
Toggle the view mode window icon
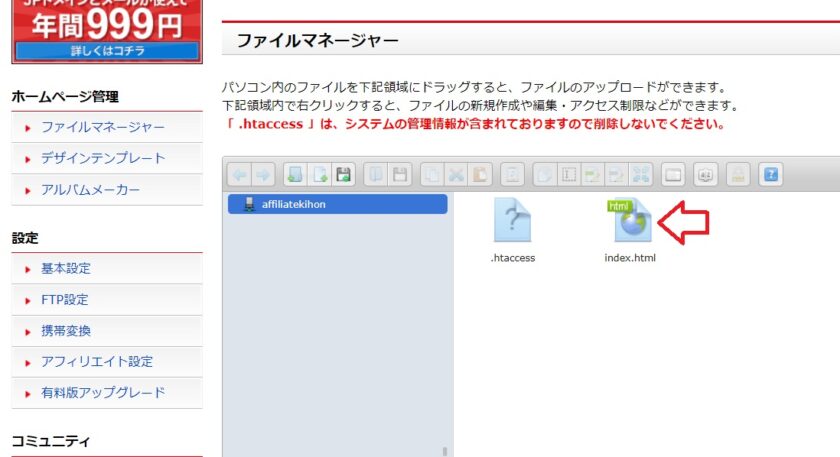[673, 175]
